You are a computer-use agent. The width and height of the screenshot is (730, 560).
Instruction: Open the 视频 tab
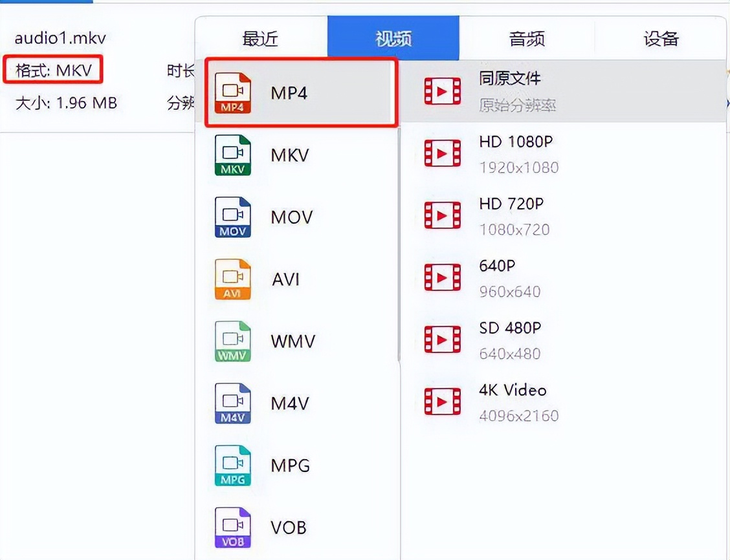394,39
